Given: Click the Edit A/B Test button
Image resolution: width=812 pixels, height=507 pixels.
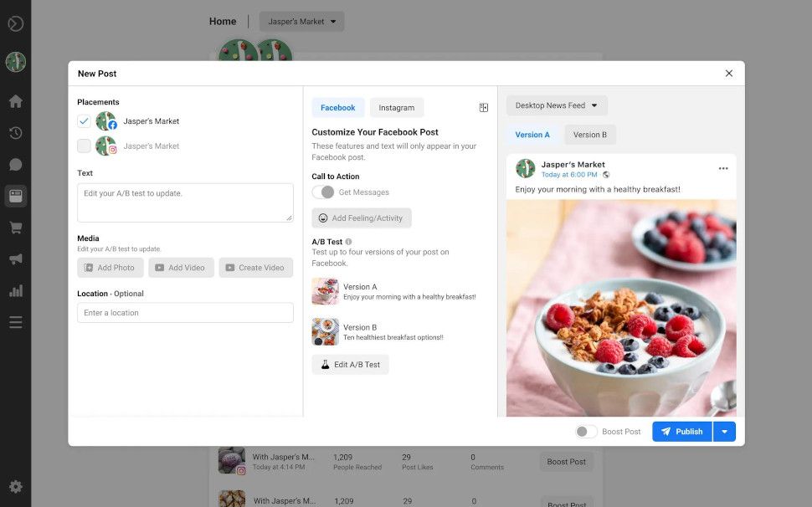Looking at the screenshot, I should click(x=350, y=364).
